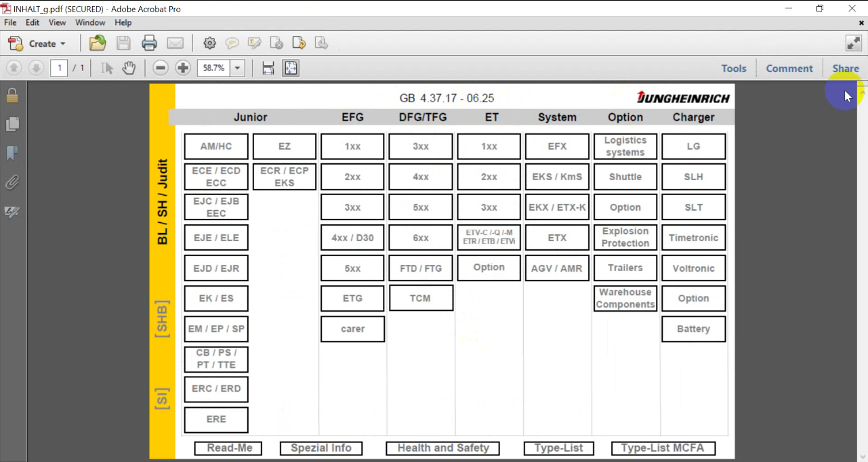Screen dimensions: 868x462
Task: Click the Health and Safety link
Action: coord(442,448)
